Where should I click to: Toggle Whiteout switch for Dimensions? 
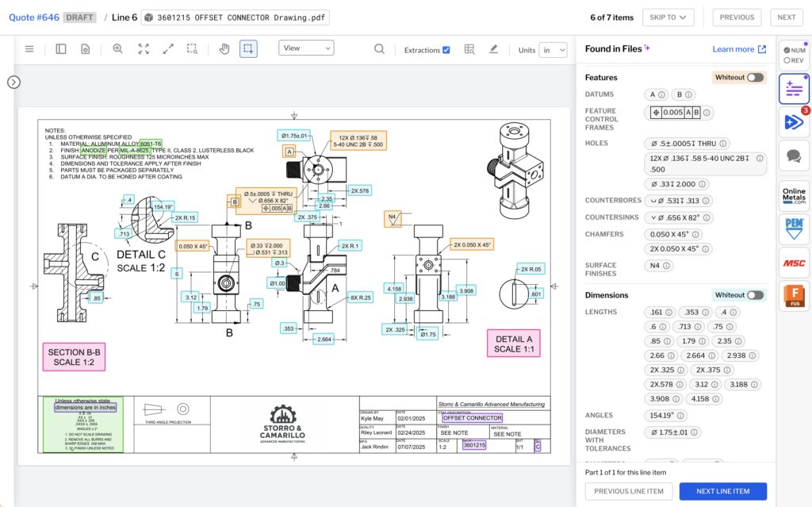point(755,295)
